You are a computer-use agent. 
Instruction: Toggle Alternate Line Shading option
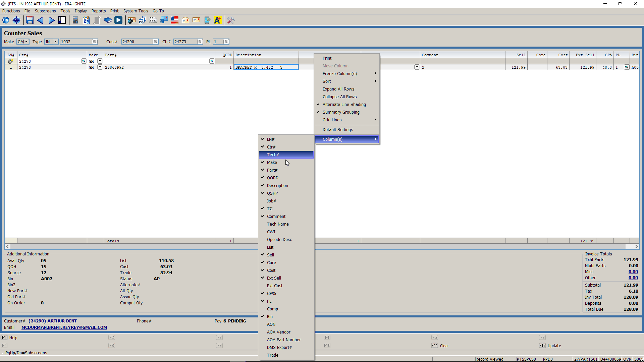(x=344, y=104)
